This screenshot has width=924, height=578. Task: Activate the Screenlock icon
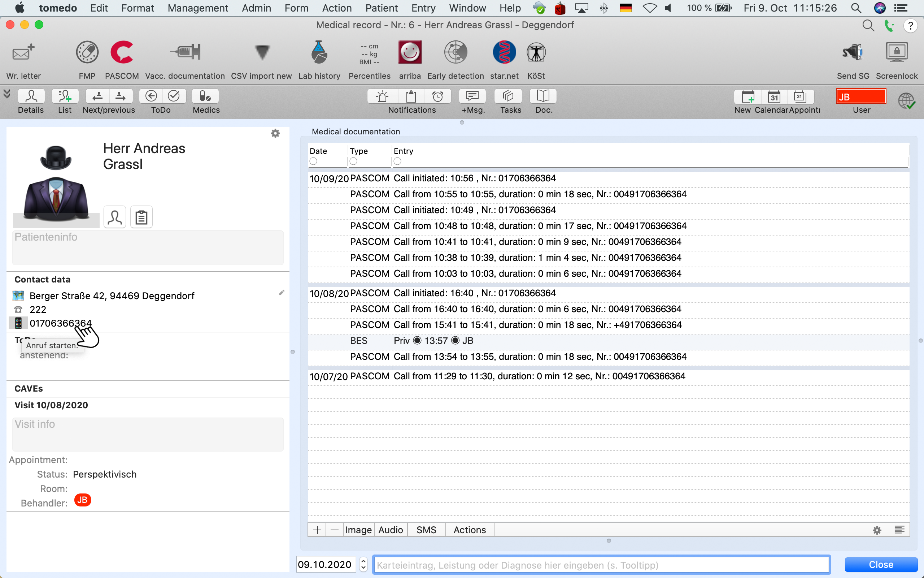coord(897,52)
